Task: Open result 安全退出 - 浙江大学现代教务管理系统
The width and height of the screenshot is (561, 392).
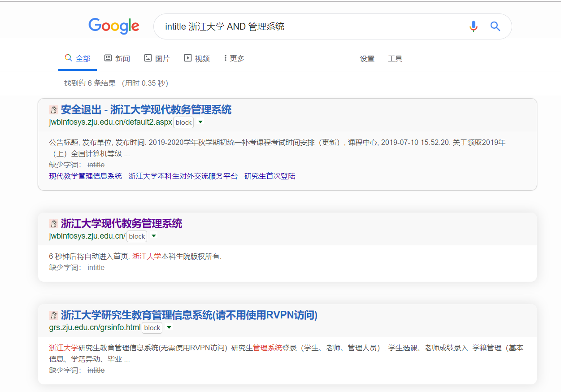Action: point(146,110)
